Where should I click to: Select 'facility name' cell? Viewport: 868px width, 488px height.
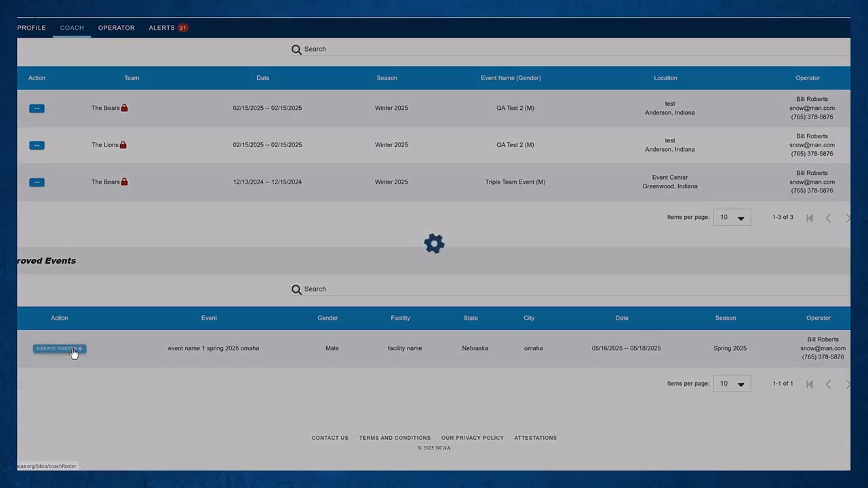pyautogui.click(x=405, y=348)
